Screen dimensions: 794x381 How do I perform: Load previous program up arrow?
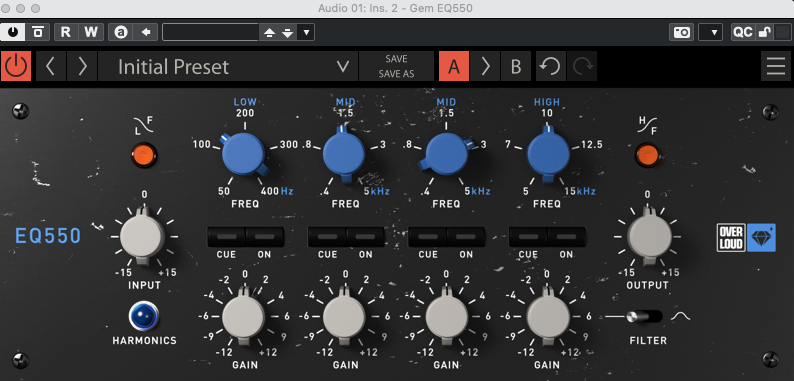(x=269, y=32)
